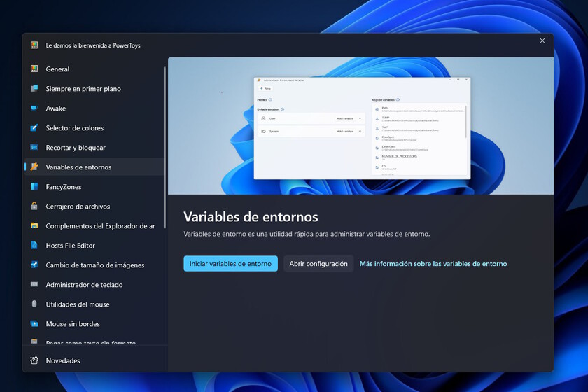Click Abrir configuración button

318,264
